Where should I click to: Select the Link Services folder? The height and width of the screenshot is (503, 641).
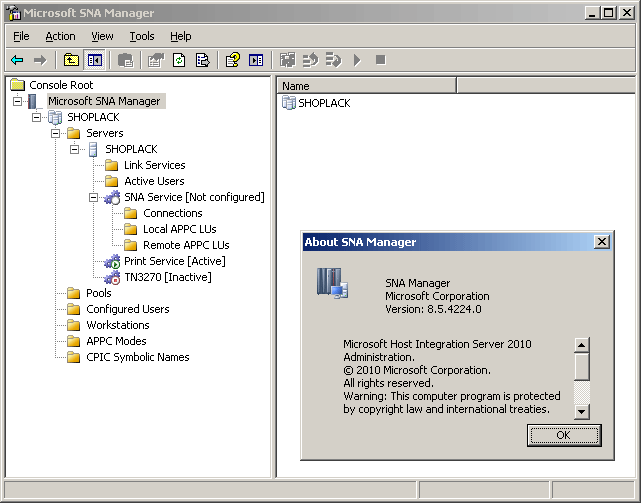tap(155, 165)
